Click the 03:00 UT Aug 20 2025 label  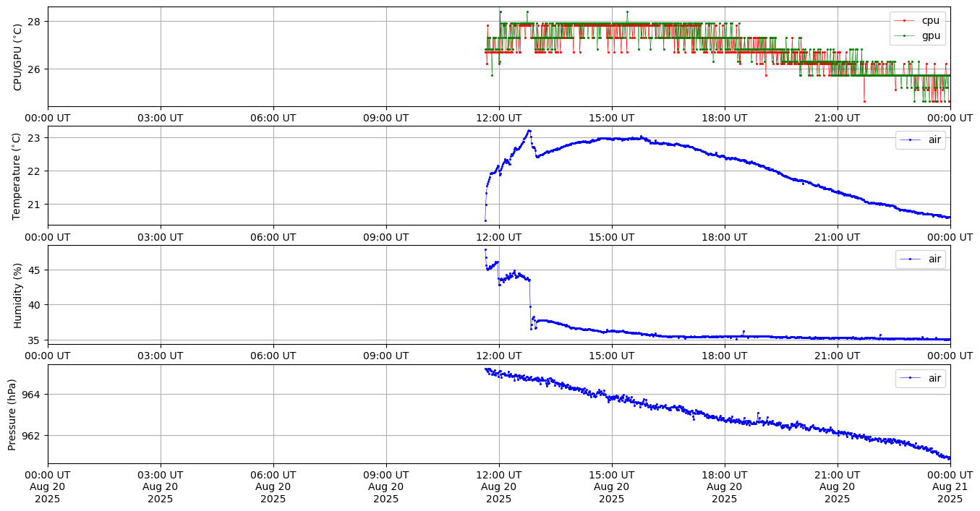[161, 486]
